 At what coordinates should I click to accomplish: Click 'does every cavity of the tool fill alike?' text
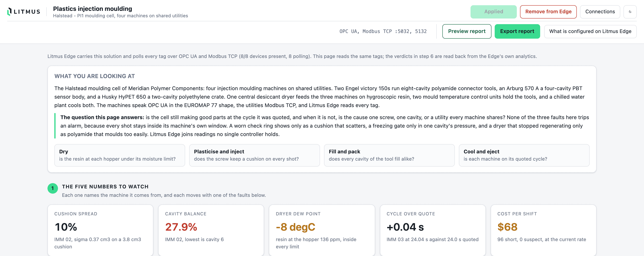coord(371,159)
